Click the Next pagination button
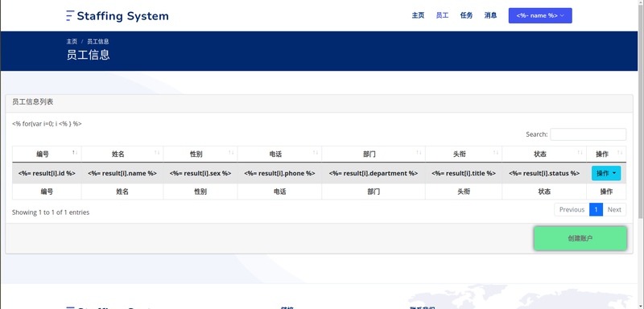The width and height of the screenshot is (644, 309). [614, 209]
